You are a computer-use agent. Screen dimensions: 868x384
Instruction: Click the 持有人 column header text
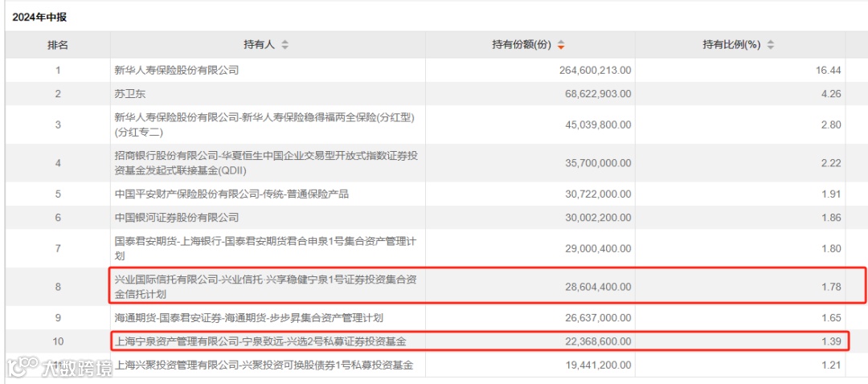click(x=259, y=45)
